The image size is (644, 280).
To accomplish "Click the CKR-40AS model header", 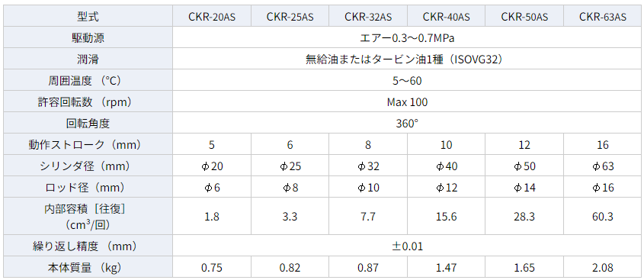I will [x=447, y=17].
